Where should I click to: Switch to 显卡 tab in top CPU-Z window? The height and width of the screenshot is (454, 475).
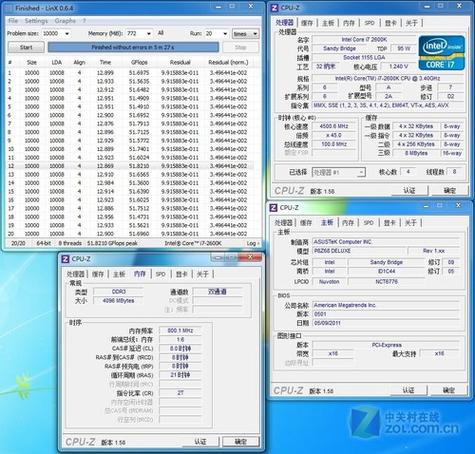click(x=390, y=23)
